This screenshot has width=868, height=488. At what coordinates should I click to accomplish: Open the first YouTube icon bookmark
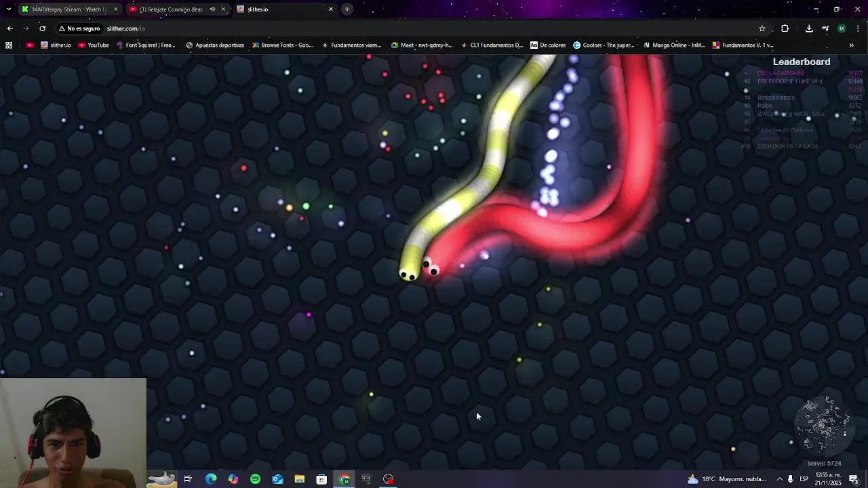[x=29, y=45]
